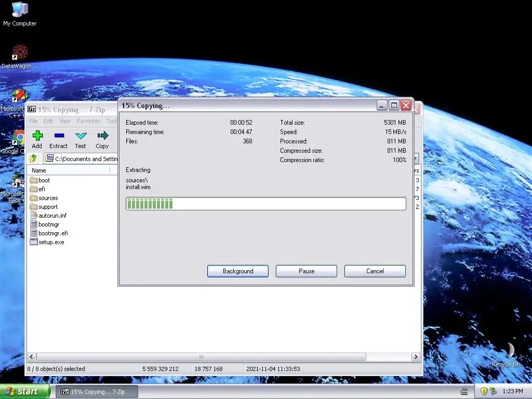
Task: Open My Computer desktop icon
Action: (x=20, y=14)
